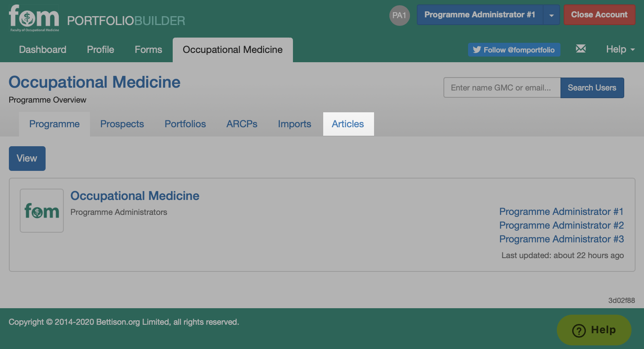Click the blue View button

(27, 158)
